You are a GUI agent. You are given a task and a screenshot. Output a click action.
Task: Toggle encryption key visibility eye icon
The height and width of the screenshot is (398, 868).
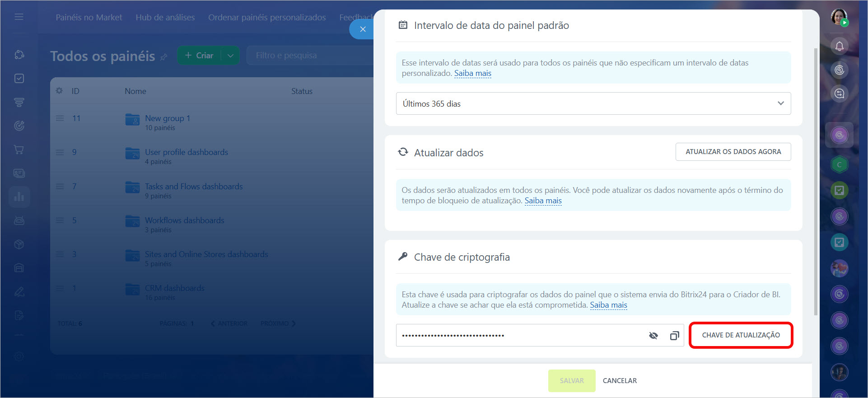tap(653, 336)
